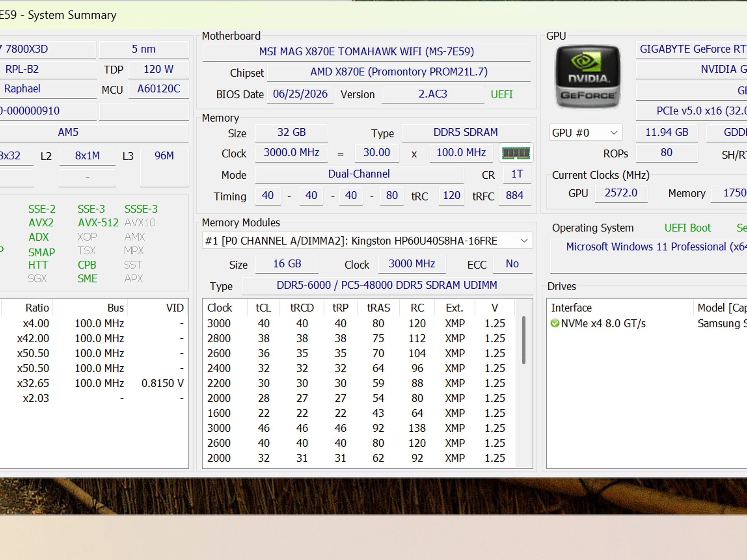The image size is (747, 560).
Task: Click the L2 cache 8x1M value
Action: click(x=88, y=156)
